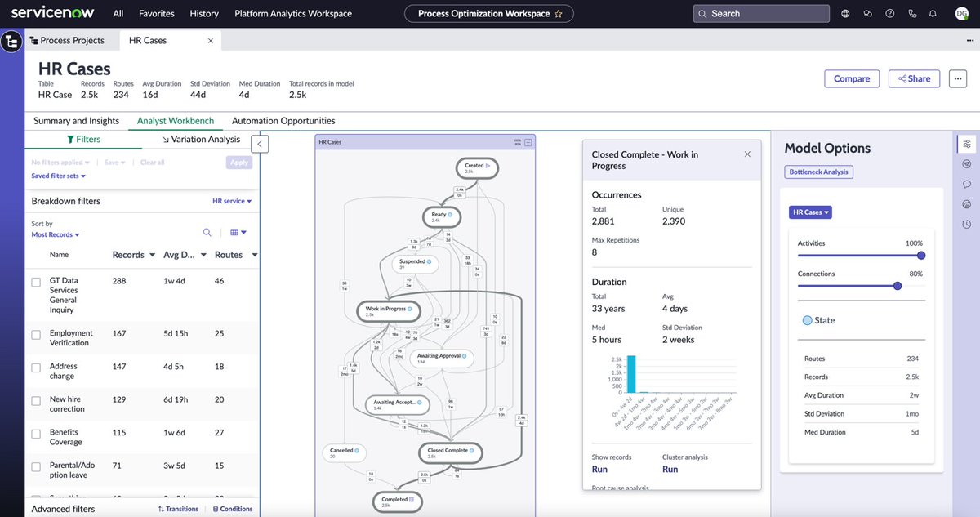The width and height of the screenshot is (980, 517).
Task: Switch to Summary and Insights tab
Action: [x=76, y=121]
